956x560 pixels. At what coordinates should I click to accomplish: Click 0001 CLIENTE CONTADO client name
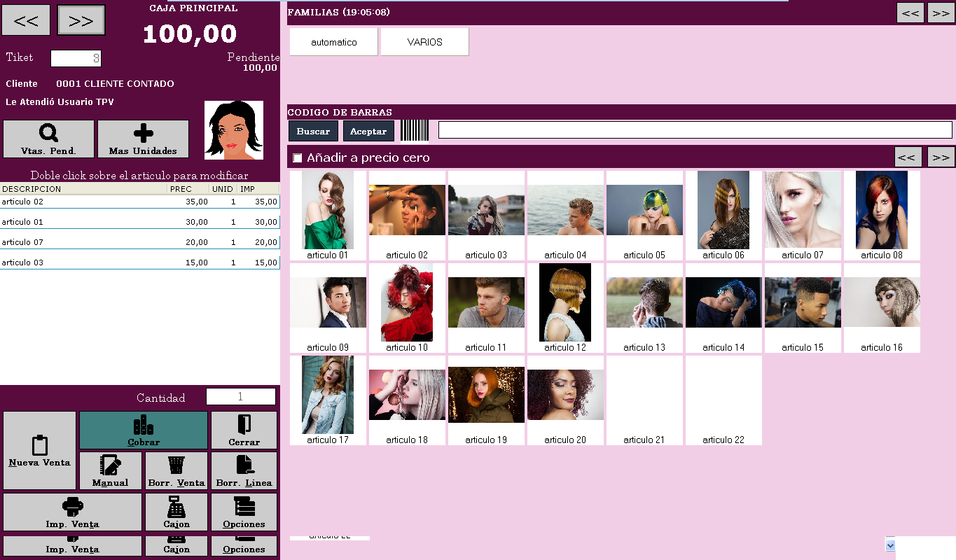point(115,84)
